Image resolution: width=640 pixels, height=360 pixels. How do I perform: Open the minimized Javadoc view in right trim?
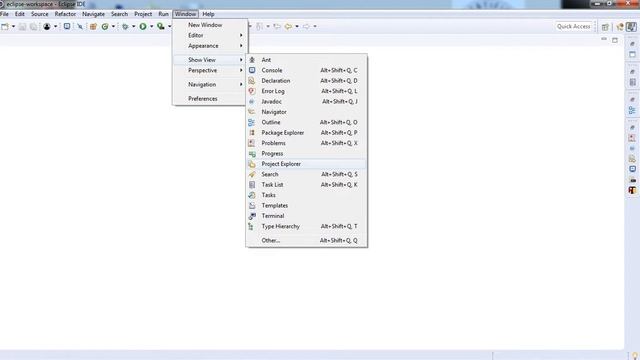tap(632, 149)
